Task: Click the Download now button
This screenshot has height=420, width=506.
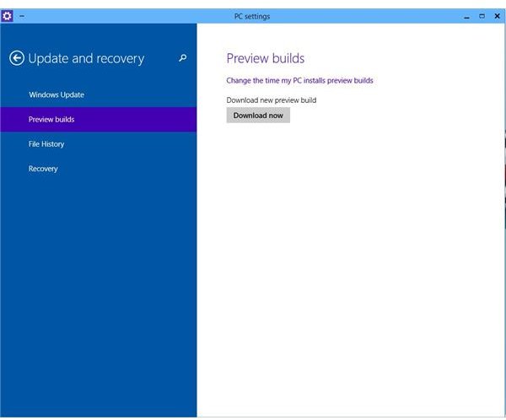Action: 258,116
